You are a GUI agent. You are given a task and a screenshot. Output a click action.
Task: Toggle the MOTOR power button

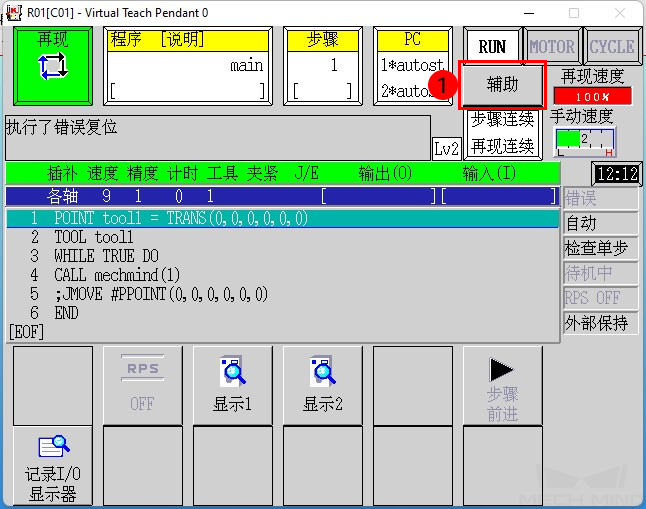pos(552,47)
